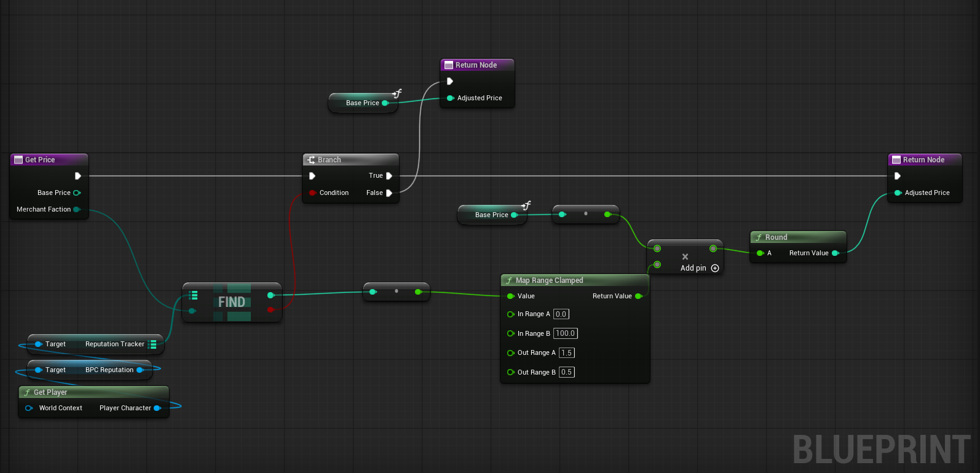Click Adjusted Price pin on far-right Return Node
Image resolution: width=980 pixels, height=473 pixels.
[898, 193]
